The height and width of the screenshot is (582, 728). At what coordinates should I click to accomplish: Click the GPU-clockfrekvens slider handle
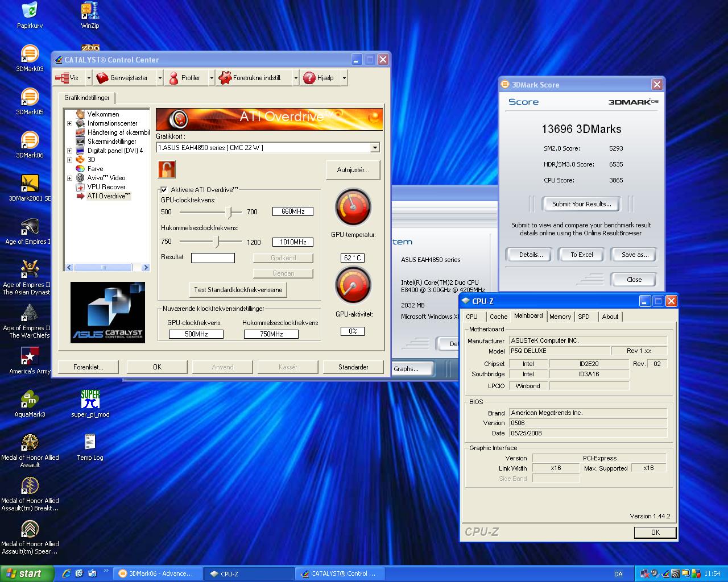229,212
